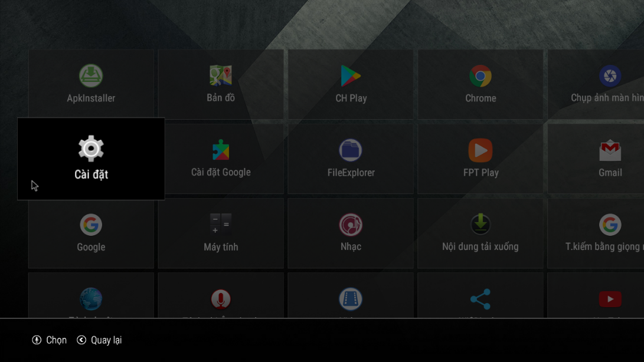Open the FPT Play app
Screen dimensions: 644x362
[x=480, y=159]
